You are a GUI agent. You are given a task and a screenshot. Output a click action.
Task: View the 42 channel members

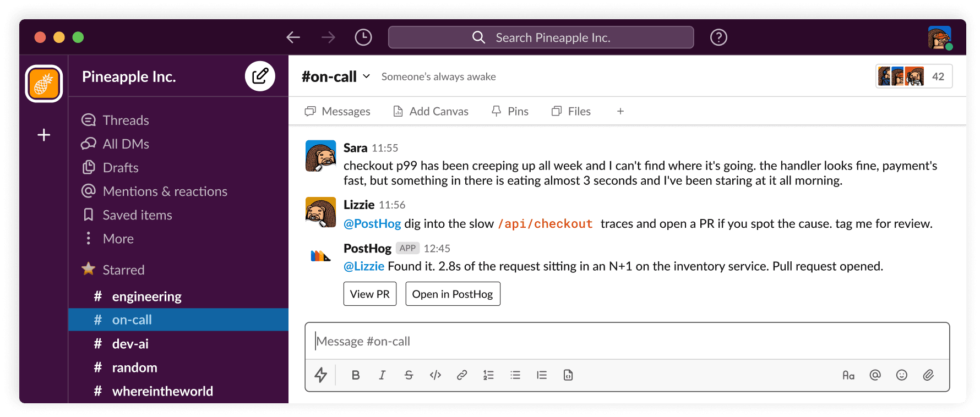pos(914,76)
